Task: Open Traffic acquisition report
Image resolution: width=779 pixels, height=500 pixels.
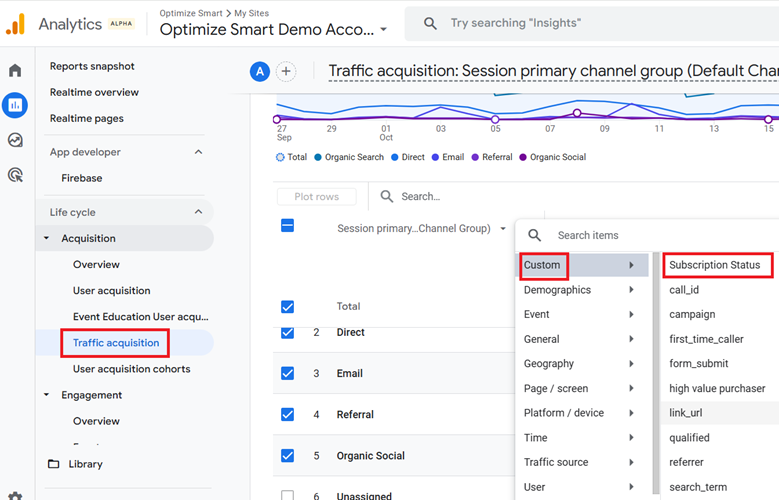Action: point(116,342)
